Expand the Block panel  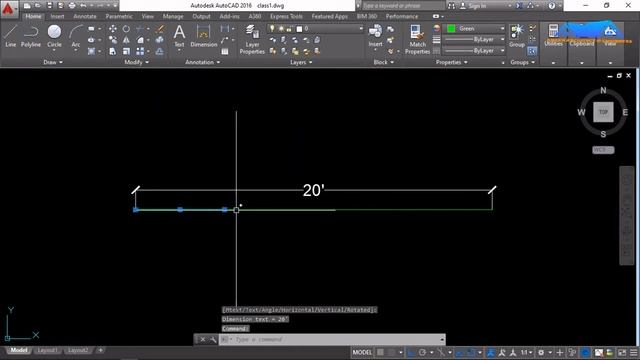click(384, 62)
